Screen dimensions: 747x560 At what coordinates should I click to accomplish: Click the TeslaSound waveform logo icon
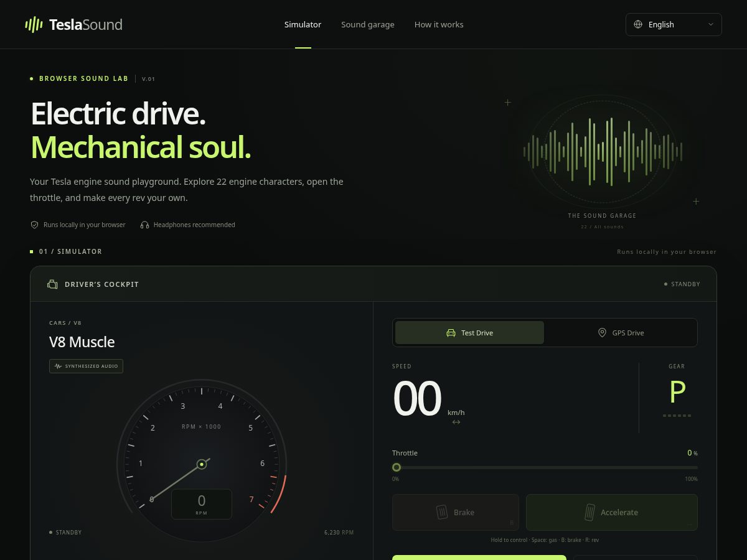34,25
